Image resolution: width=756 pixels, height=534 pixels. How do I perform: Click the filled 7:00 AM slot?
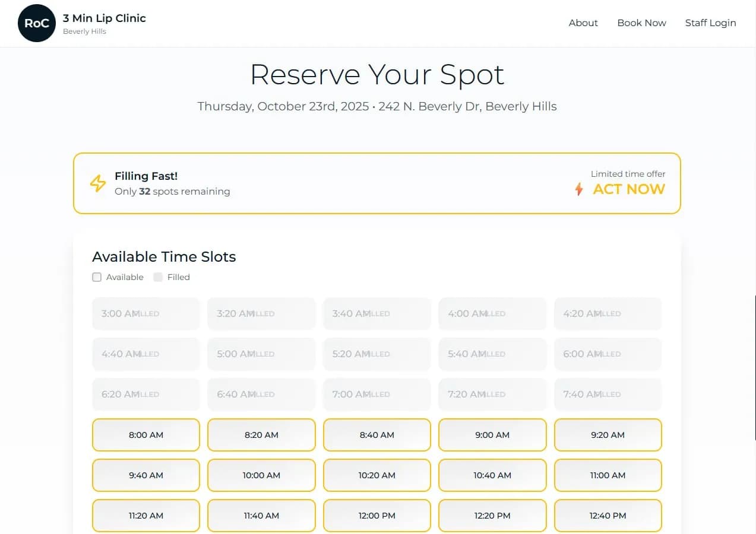(x=377, y=395)
